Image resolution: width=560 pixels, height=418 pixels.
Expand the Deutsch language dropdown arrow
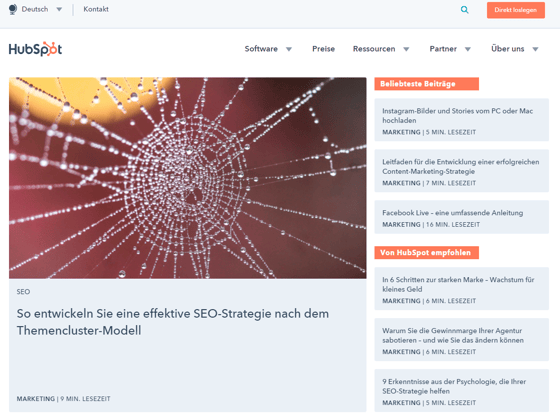click(x=59, y=10)
